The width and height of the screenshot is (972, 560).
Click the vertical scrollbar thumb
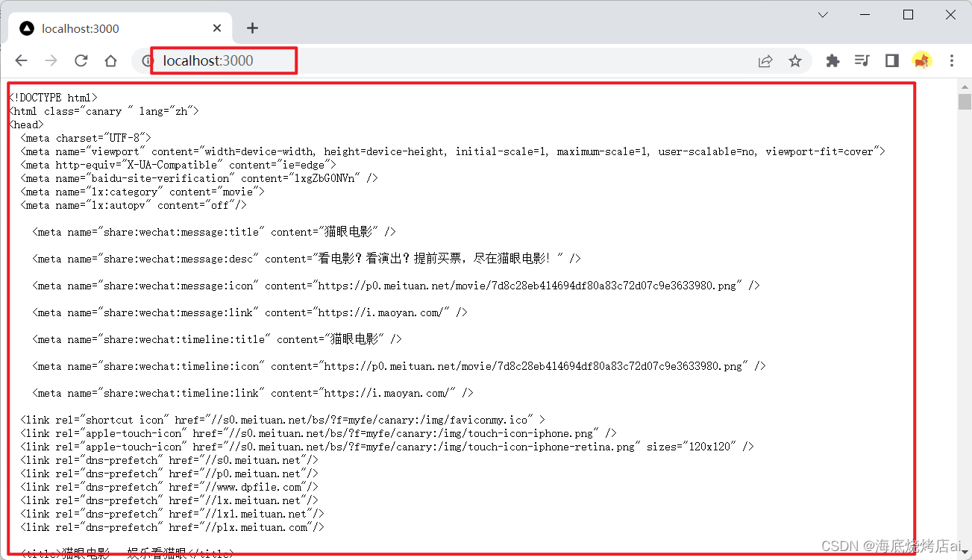tap(965, 101)
